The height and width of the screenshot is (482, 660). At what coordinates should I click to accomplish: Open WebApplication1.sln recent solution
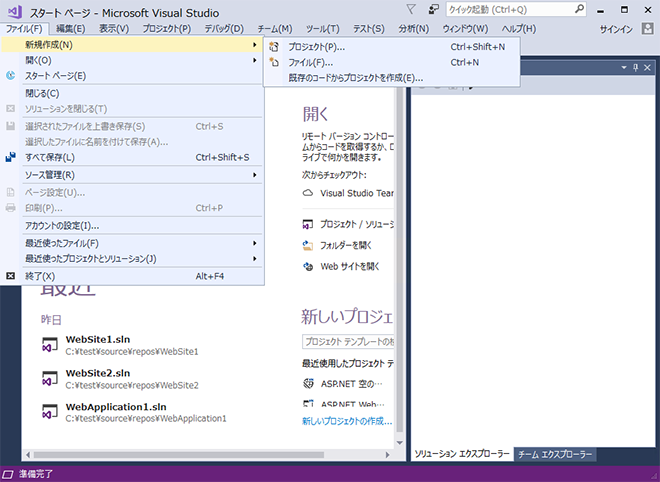click(x=134, y=412)
